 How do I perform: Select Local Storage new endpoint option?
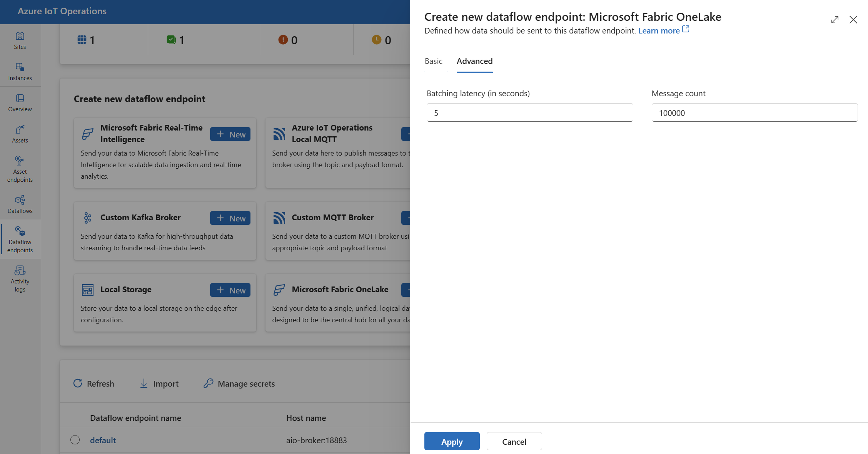230,290
